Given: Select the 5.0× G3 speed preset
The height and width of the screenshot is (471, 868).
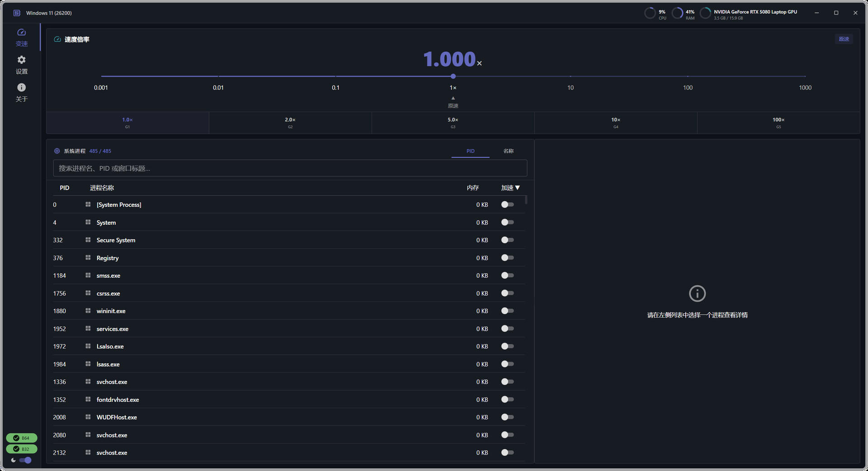Looking at the screenshot, I should click(453, 123).
